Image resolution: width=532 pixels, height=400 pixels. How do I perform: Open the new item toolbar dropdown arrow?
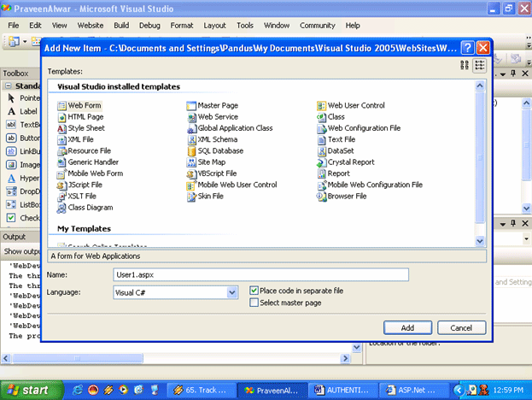click(25, 42)
